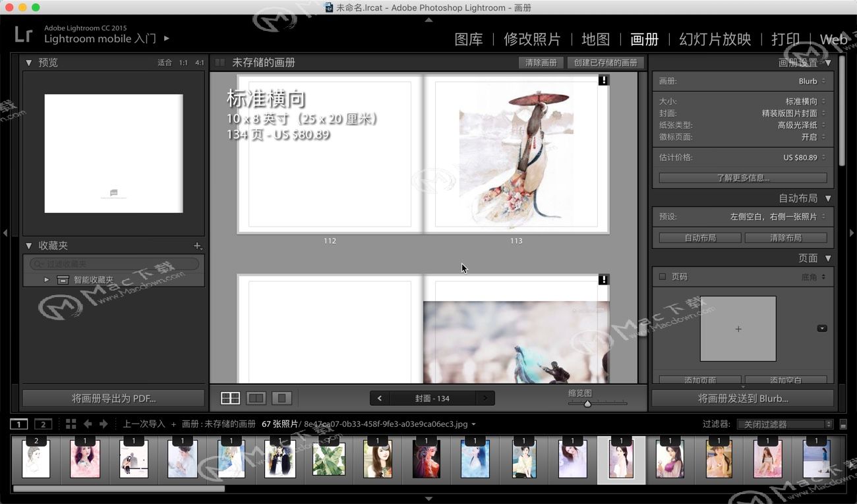
Task: Click the 清除画册 button
Action: (541, 63)
